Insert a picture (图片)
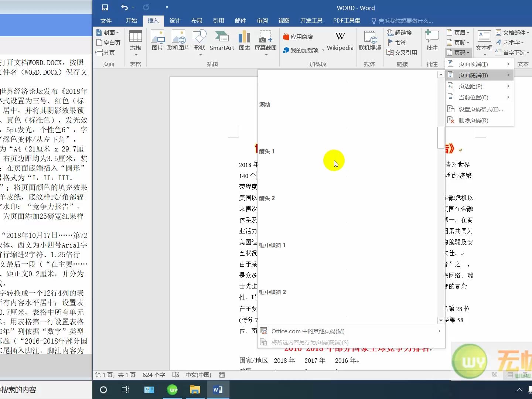 157,41
